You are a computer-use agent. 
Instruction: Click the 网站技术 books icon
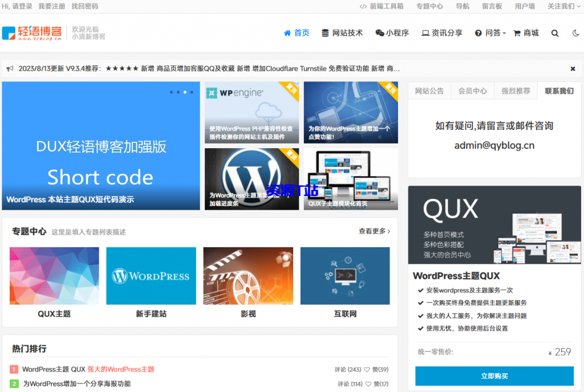[x=324, y=33]
